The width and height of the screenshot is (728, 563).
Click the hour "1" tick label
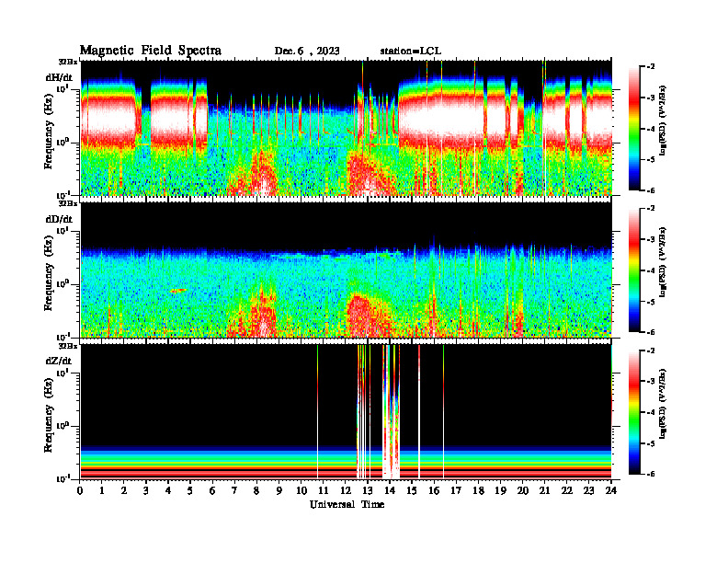tap(102, 491)
